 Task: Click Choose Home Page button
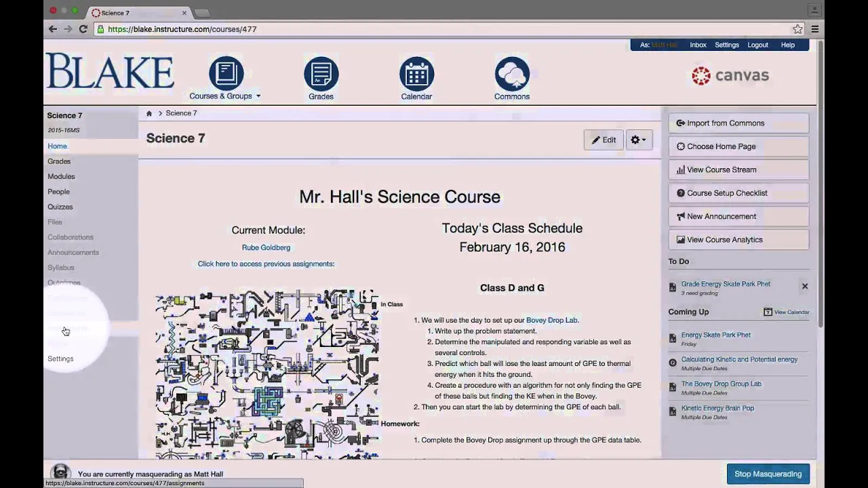(x=738, y=146)
